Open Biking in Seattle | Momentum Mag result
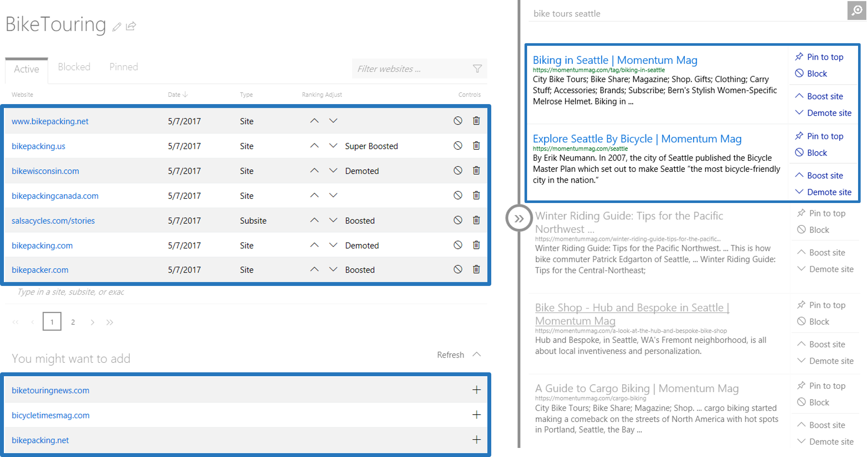This screenshot has height=457, width=868. 615,60
